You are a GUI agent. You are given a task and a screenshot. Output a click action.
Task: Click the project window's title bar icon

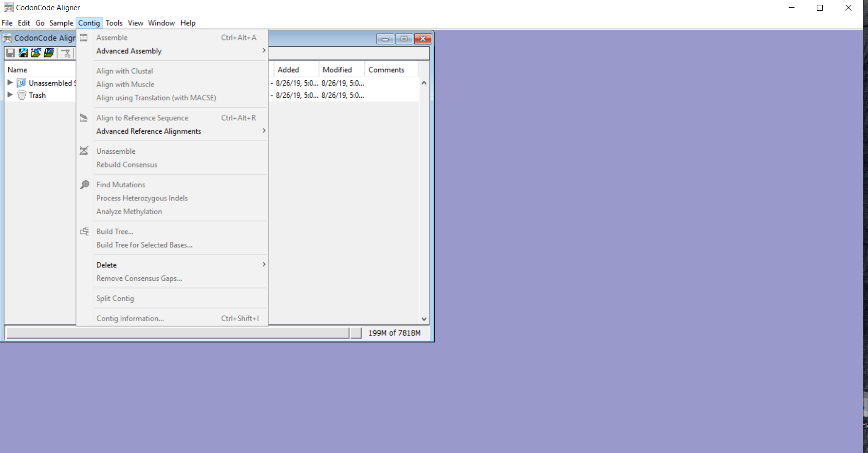pos(7,38)
